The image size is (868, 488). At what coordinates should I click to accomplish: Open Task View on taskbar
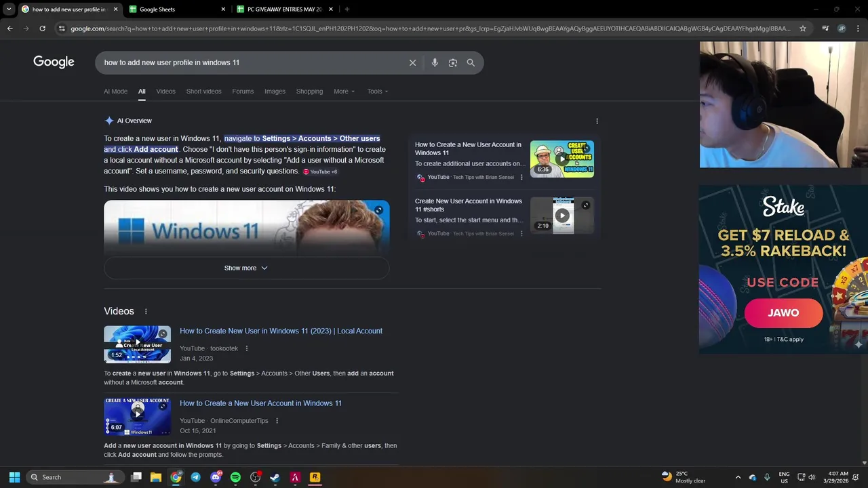(136, 477)
